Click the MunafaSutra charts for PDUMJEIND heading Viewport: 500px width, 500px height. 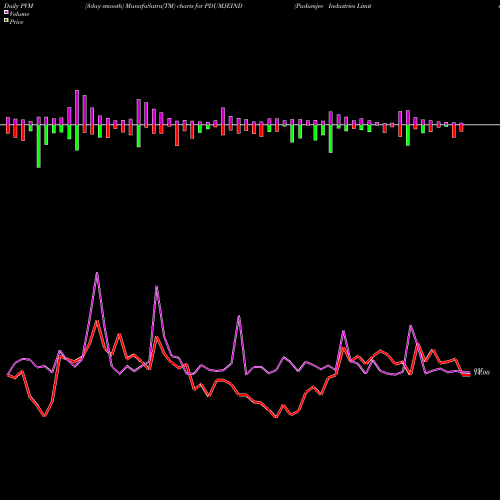pos(164,6)
